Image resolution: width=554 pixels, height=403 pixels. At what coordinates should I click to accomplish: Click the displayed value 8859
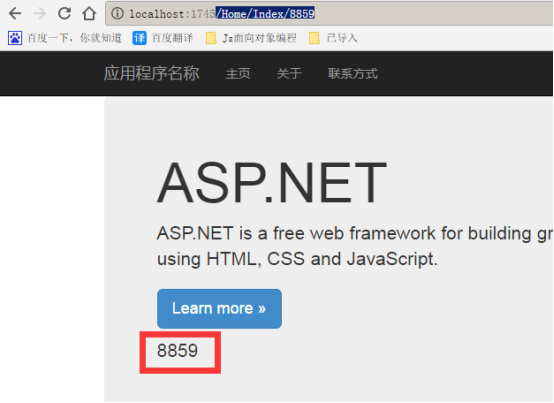[x=177, y=351]
